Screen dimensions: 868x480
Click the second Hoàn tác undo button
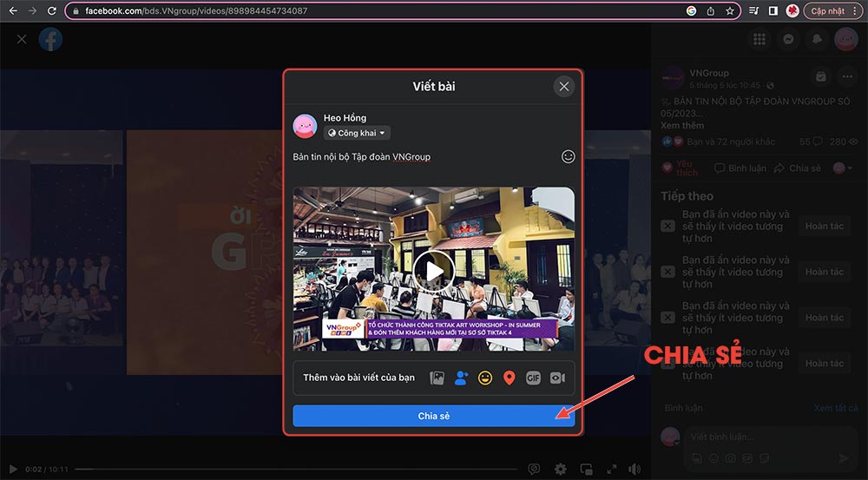click(x=825, y=272)
